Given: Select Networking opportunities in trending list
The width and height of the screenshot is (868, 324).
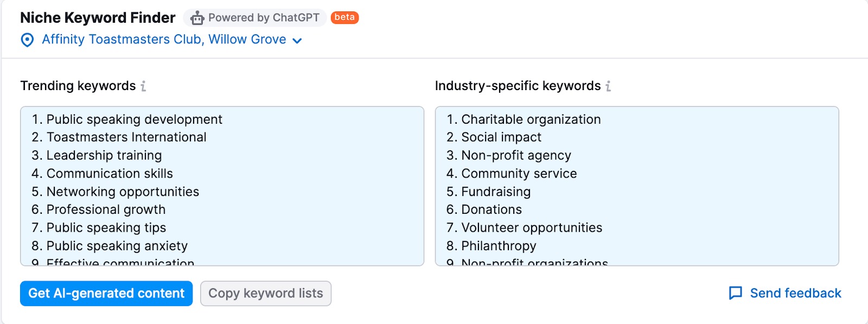Looking at the screenshot, I should (123, 192).
